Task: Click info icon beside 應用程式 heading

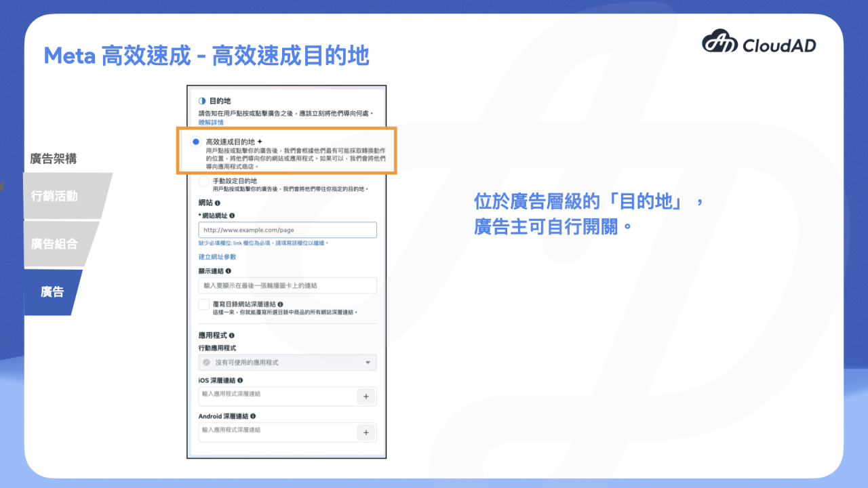Action: tap(232, 335)
